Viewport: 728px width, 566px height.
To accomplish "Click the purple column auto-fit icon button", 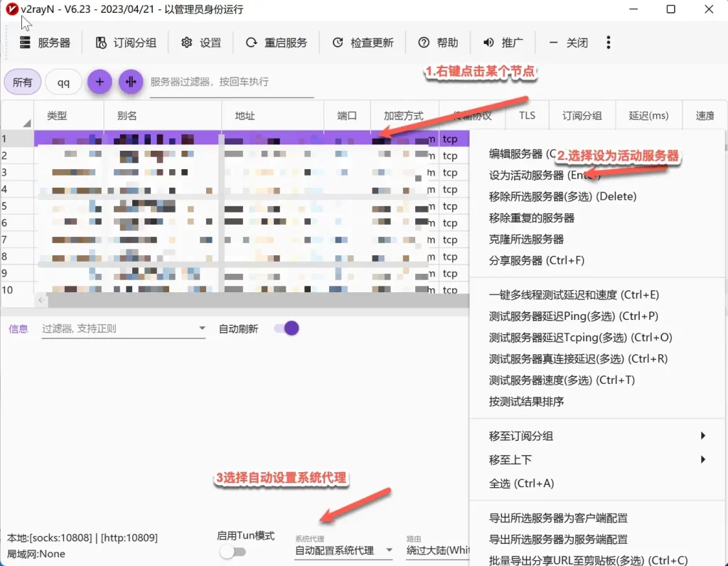I will coord(131,82).
